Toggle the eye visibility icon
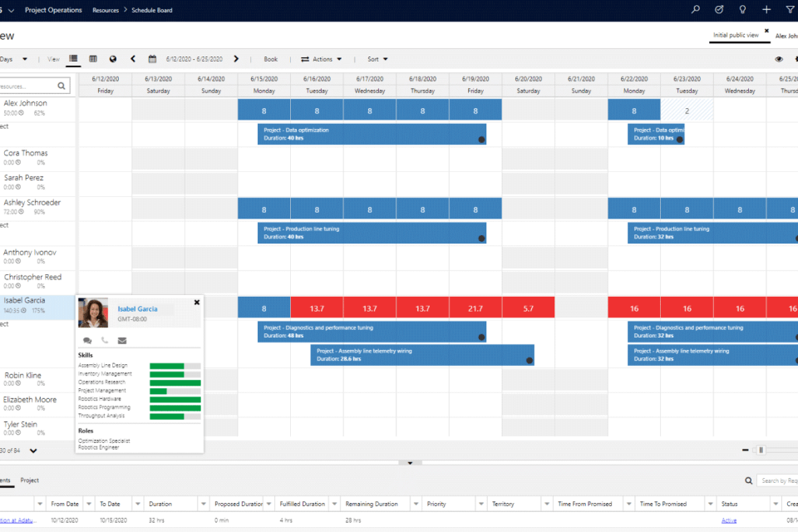 pyautogui.click(x=779, y=59)
